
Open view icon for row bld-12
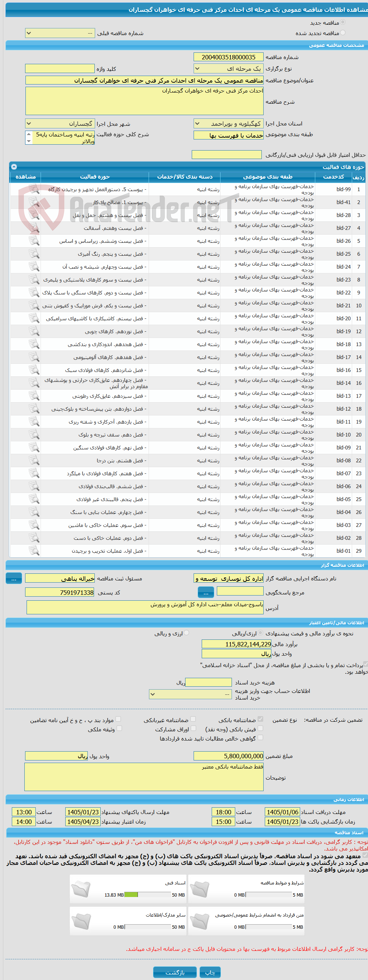[34, 409]
